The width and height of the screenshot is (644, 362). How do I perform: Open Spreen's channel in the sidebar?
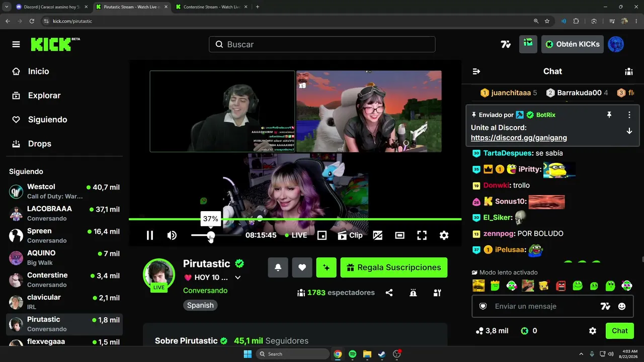[x=64, y=236]
